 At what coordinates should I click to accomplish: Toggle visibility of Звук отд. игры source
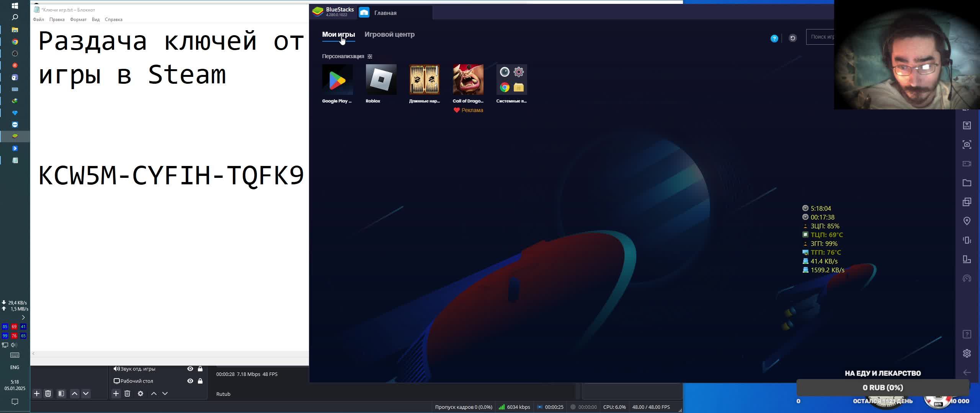coord(190,369)
